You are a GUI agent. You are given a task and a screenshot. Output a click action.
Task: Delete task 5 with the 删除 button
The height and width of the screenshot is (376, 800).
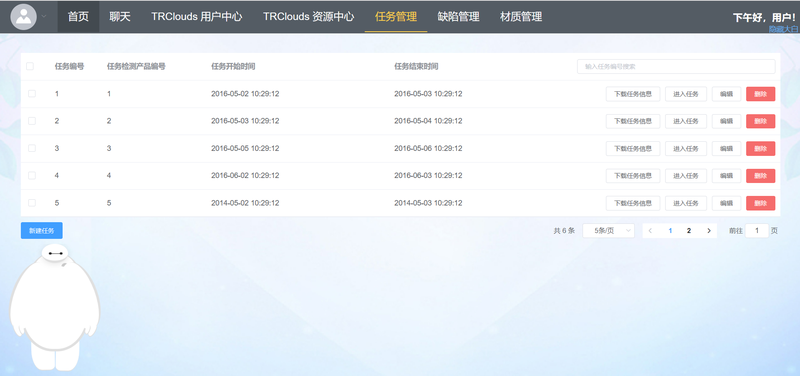[761, 203]
